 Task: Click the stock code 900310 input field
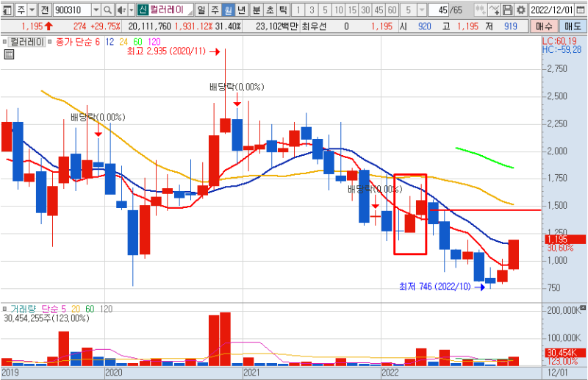pos(72,10)
